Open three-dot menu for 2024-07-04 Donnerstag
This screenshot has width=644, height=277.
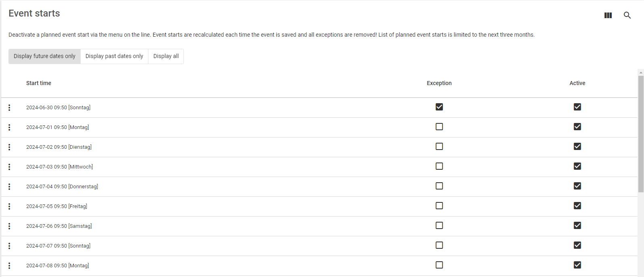click(x=9, y=187)
